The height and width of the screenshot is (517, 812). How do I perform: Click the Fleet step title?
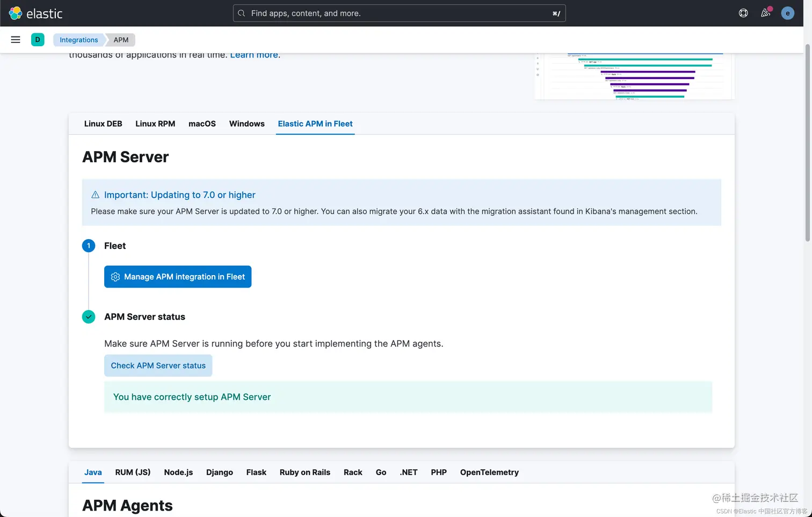click(115, 246)
